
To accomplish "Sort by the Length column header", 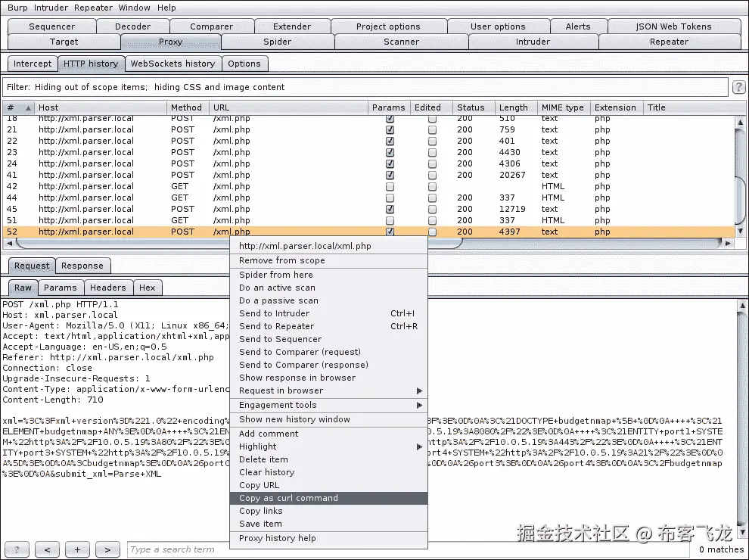I will click(x=516, y=107).
